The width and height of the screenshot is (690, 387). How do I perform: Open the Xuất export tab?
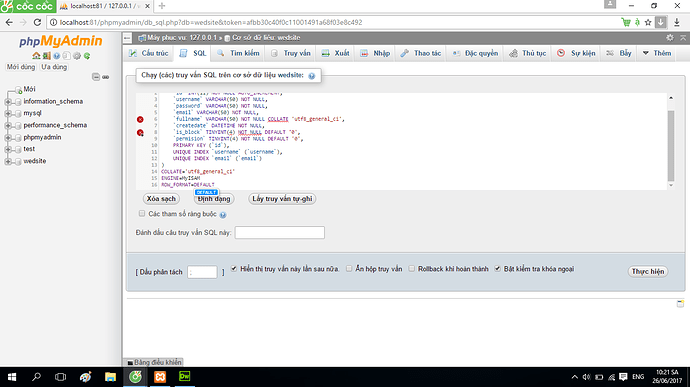click(335, 53)
